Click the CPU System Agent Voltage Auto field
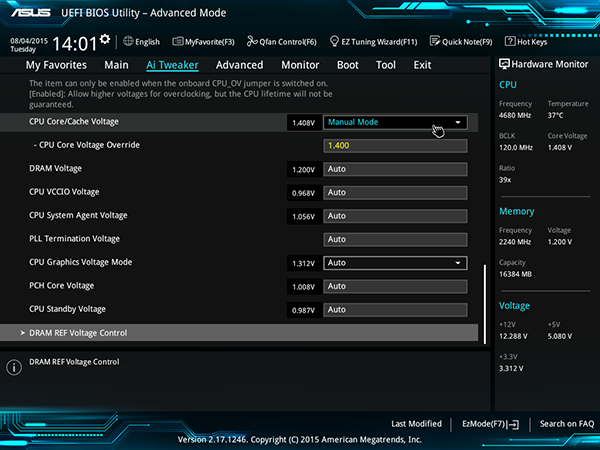The height and width of the screenshot is (450, 600). [395, 216]
